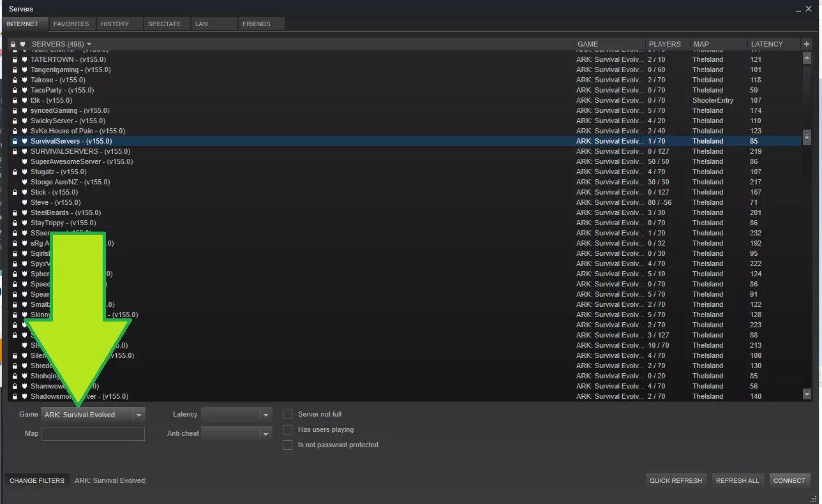This screenshot has width=822, height=504.
Task: Select the TacoParty - (v155.0) server
Action: tap(405, 90)
